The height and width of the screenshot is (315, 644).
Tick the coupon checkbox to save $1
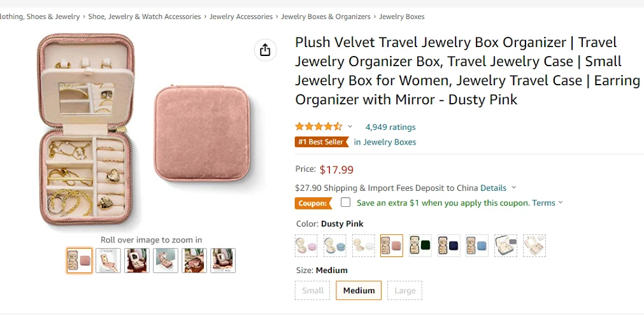345,202
